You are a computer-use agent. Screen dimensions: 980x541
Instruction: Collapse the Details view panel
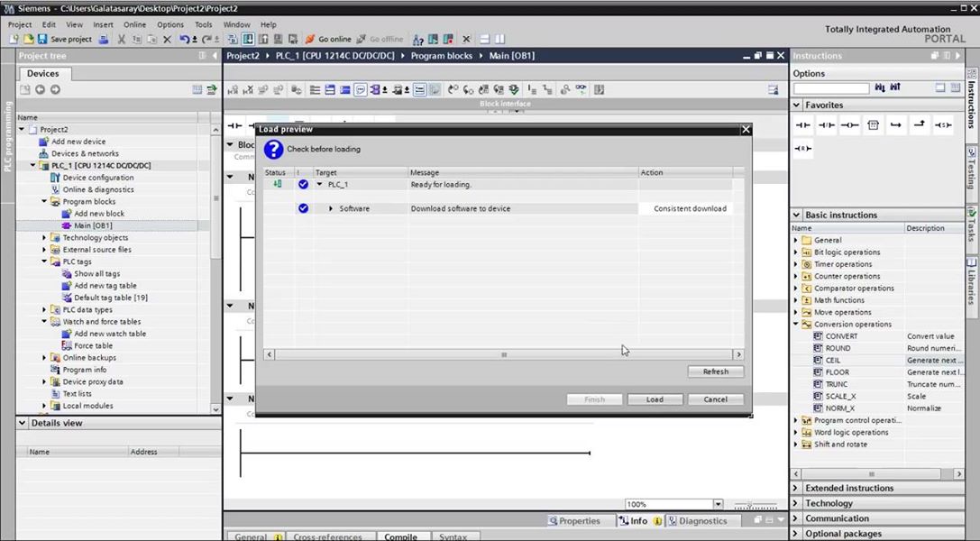point(23,423)
